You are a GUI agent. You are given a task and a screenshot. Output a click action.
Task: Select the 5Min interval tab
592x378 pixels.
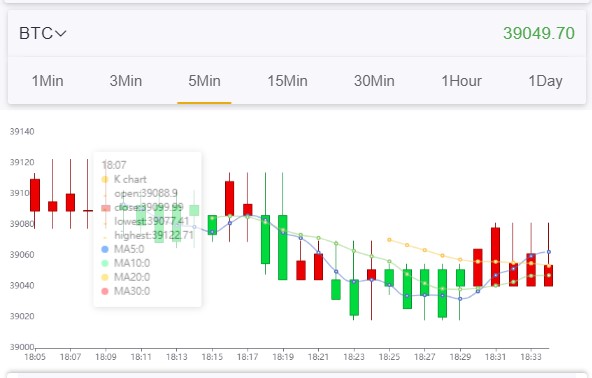tap(204, 81)
